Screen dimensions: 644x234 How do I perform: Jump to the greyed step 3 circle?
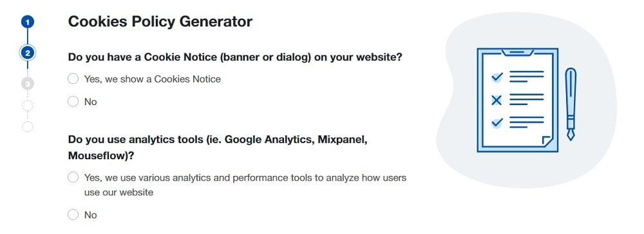(28, 84)
